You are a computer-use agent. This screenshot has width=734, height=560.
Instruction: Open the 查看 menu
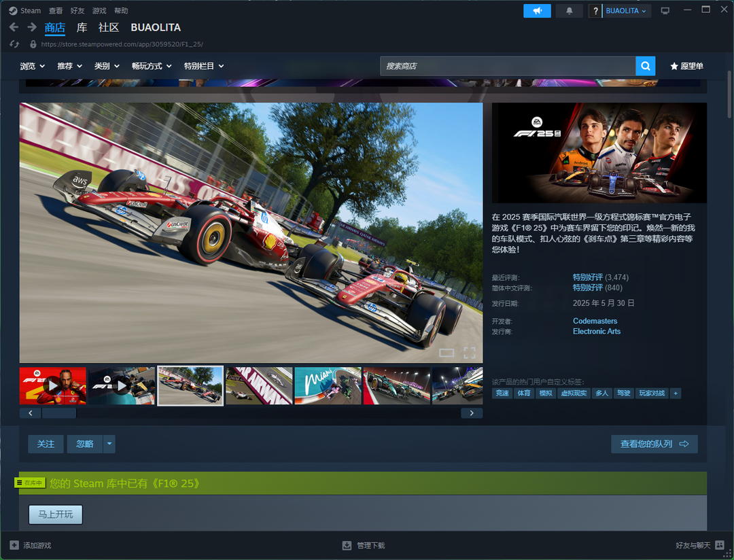coord(56,11)
